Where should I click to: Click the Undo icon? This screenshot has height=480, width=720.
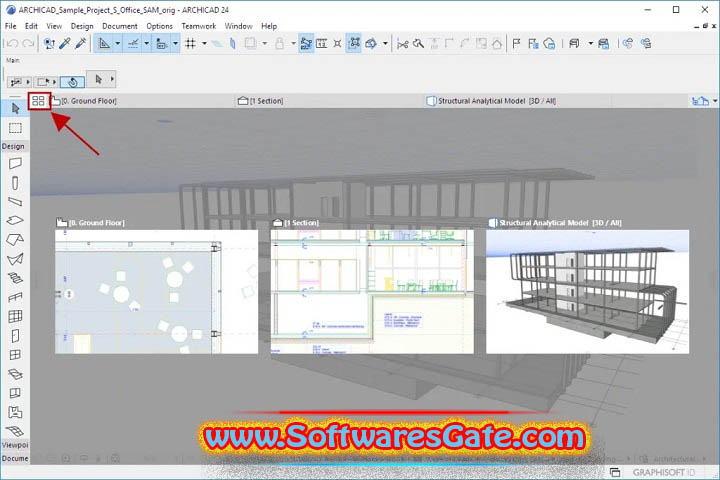[x=12, y=44]
